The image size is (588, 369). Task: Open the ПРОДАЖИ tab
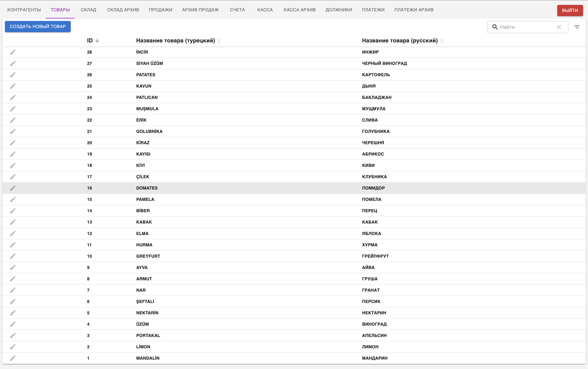(x=160, y=10)
